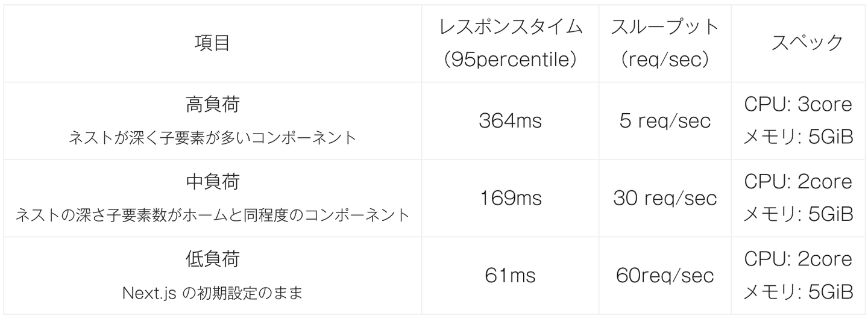
Task: Click the 中負荷 row title
Action: pos(212,181)
